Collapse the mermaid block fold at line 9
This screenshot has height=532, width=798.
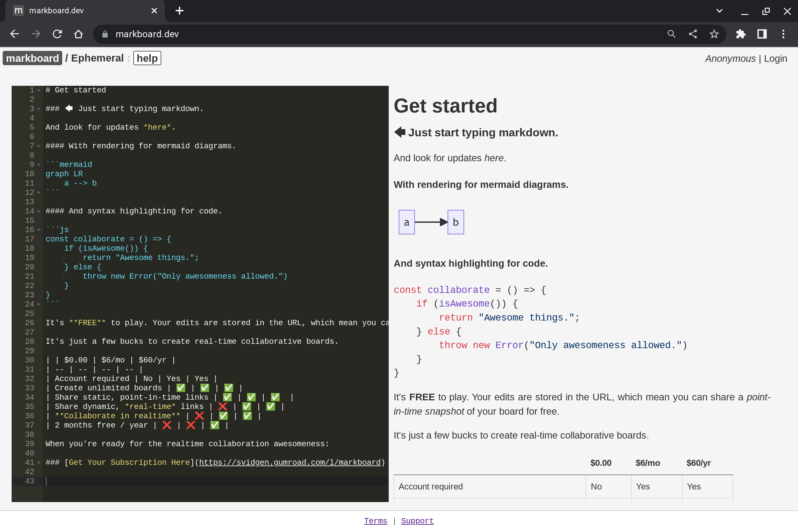coord(39,165)
